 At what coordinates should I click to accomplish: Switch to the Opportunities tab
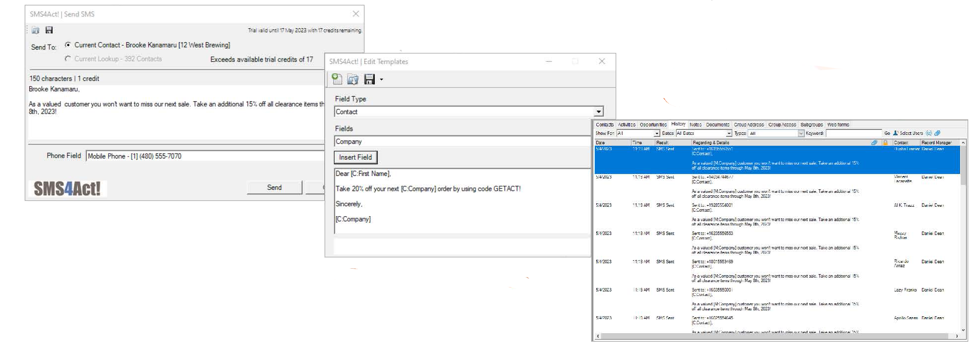pos(653,125)
